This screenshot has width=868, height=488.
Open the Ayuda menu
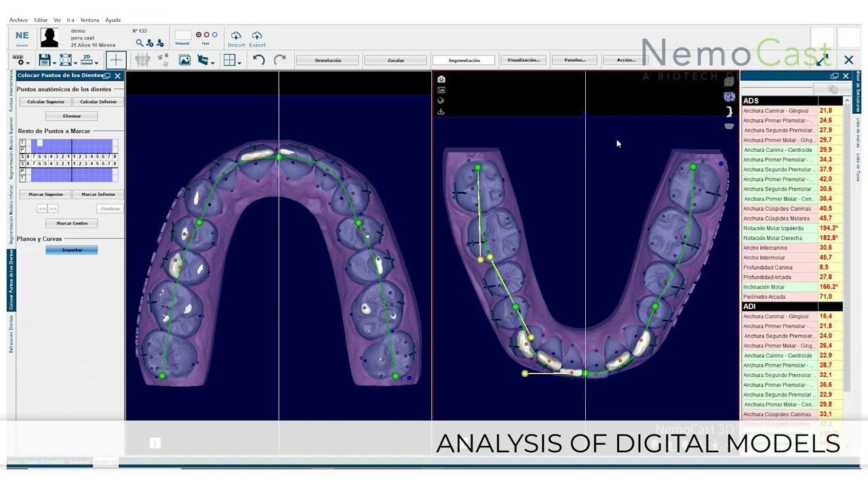[x=113, y=20]
